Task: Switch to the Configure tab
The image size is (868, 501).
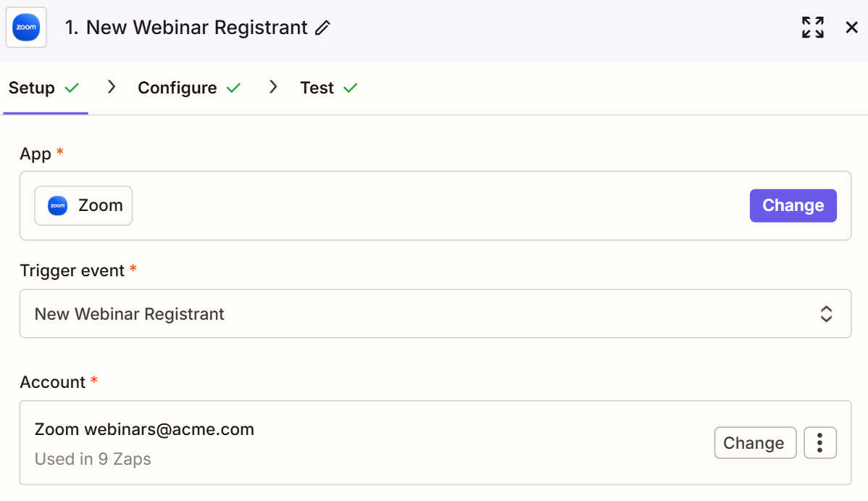Action: click(177, 88)
